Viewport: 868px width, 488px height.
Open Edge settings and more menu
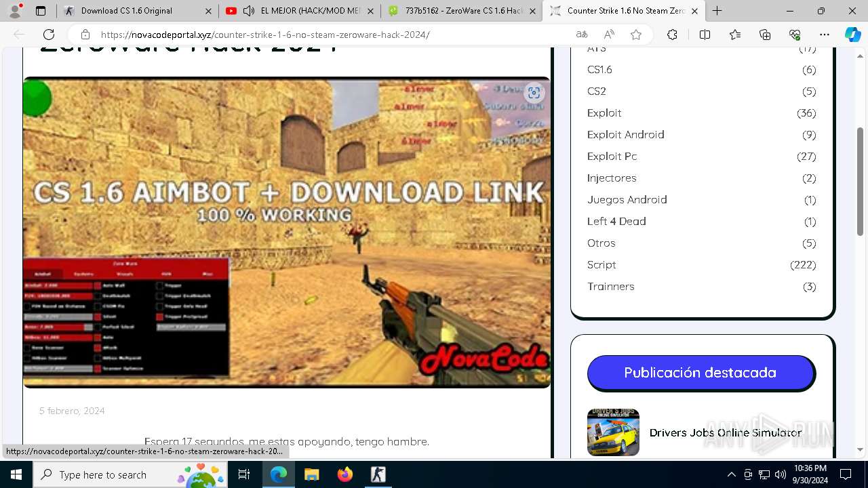(825, 35)
